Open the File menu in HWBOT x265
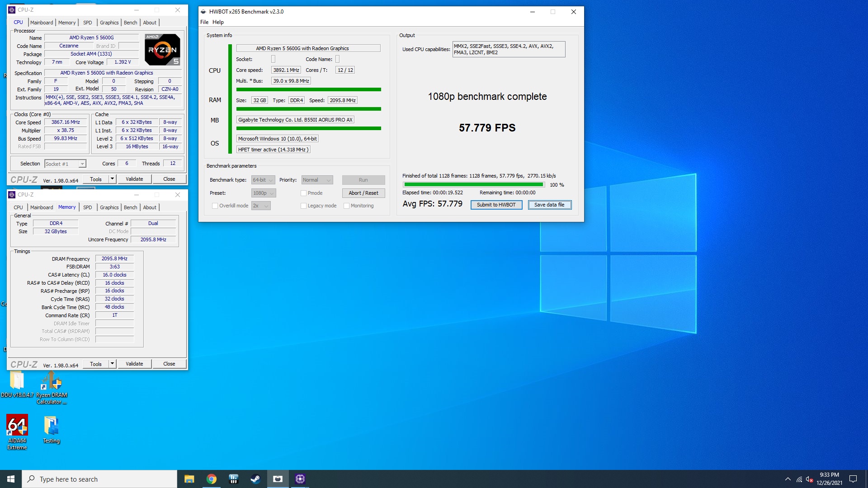 [x=204, y=22]
